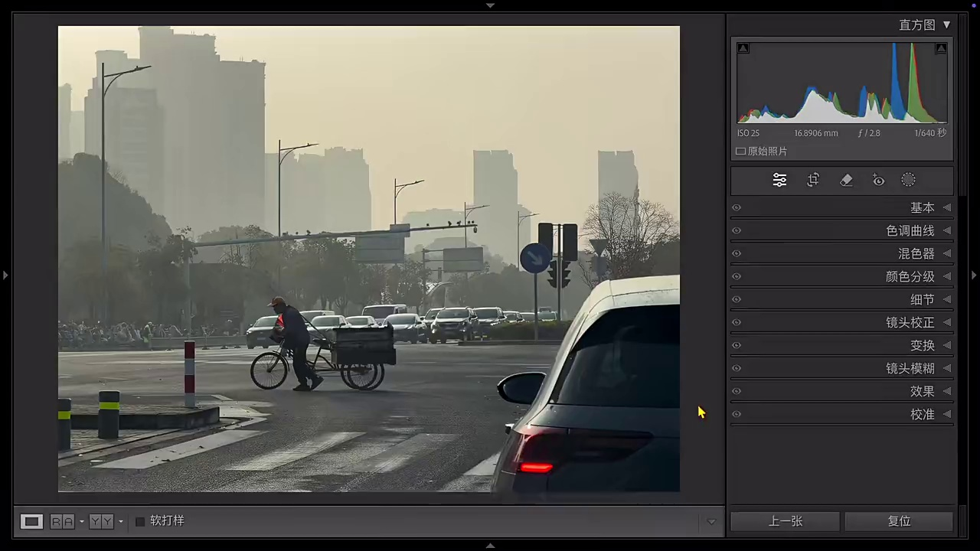Select the Edit sliders tool icon
Viewport: 980px width, 551px height.
click(x=779, y=180)
